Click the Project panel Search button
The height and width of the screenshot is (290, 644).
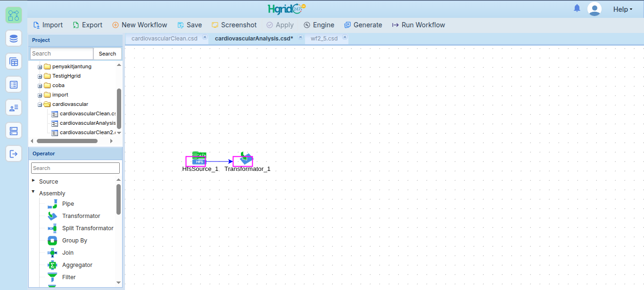(x=107, y=54)
